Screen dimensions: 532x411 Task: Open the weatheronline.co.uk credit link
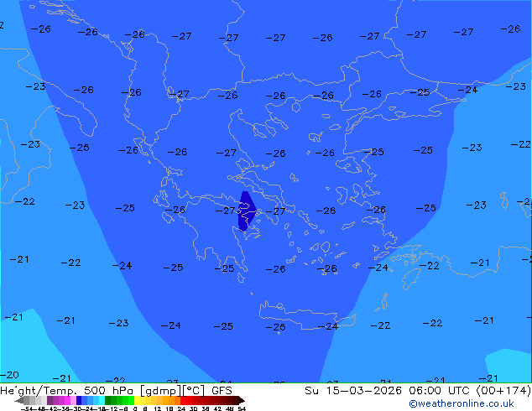tap(462, 403)
